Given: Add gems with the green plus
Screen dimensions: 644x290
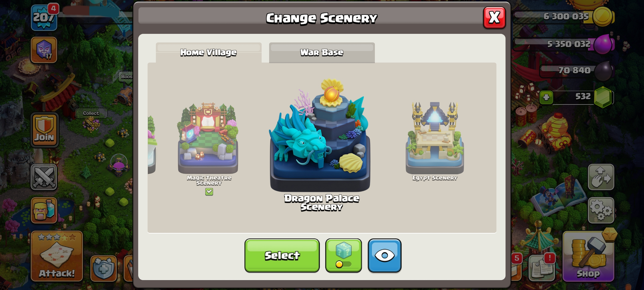Looking at the screenshot, I should 546,97.
